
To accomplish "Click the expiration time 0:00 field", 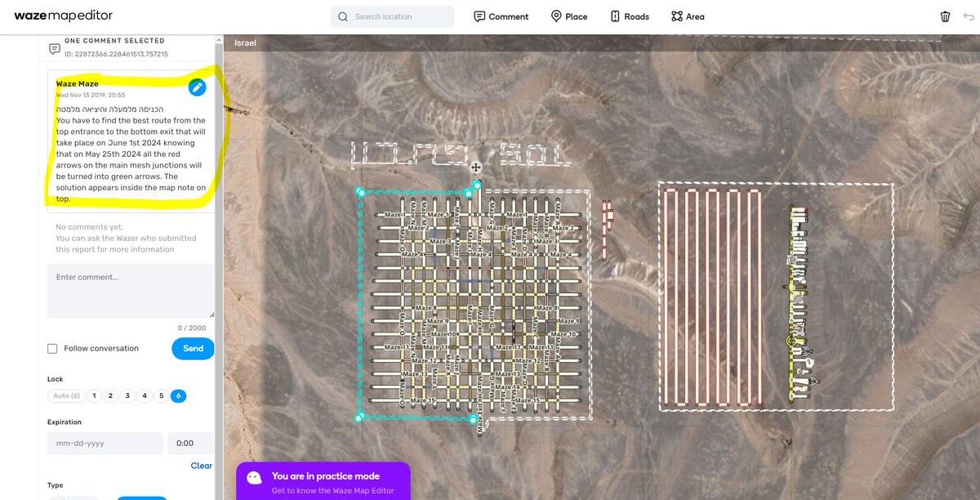I will point(191,444).
